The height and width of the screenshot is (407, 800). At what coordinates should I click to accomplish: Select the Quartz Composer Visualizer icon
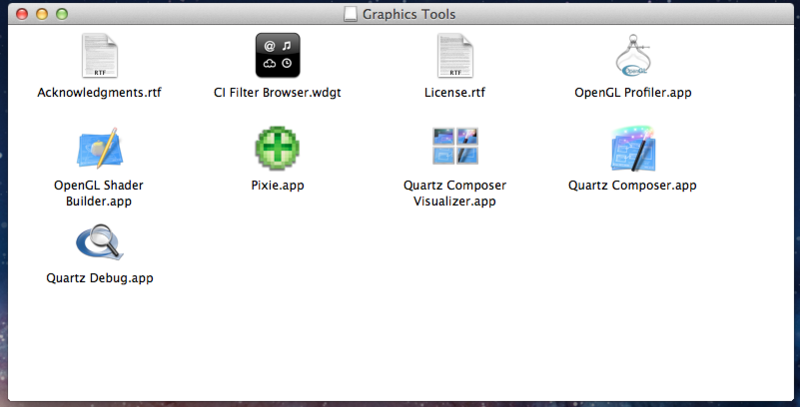pyautogui.click(x=455, y=146)
